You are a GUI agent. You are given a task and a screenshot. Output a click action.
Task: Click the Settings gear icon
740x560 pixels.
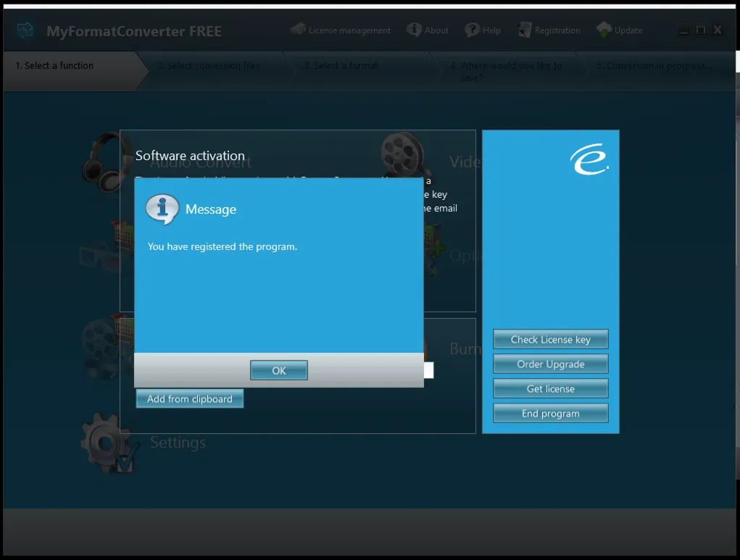pyautogui.click(x=109, y=443)
